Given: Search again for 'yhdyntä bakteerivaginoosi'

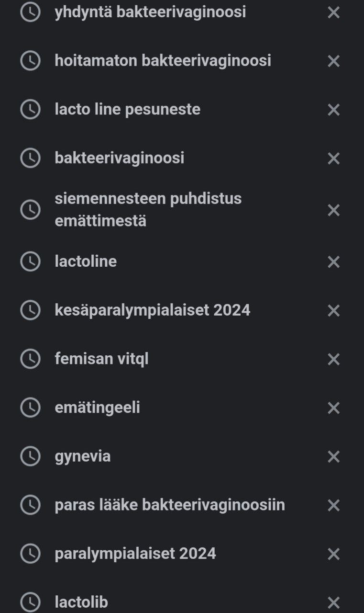Looking at the screenshot, I should point(150,12).
